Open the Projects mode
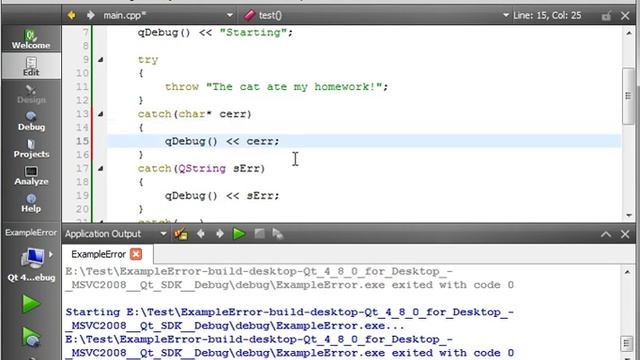Viewport: 640px width, 360px height. pyautogui.click(x=31, y=149)
